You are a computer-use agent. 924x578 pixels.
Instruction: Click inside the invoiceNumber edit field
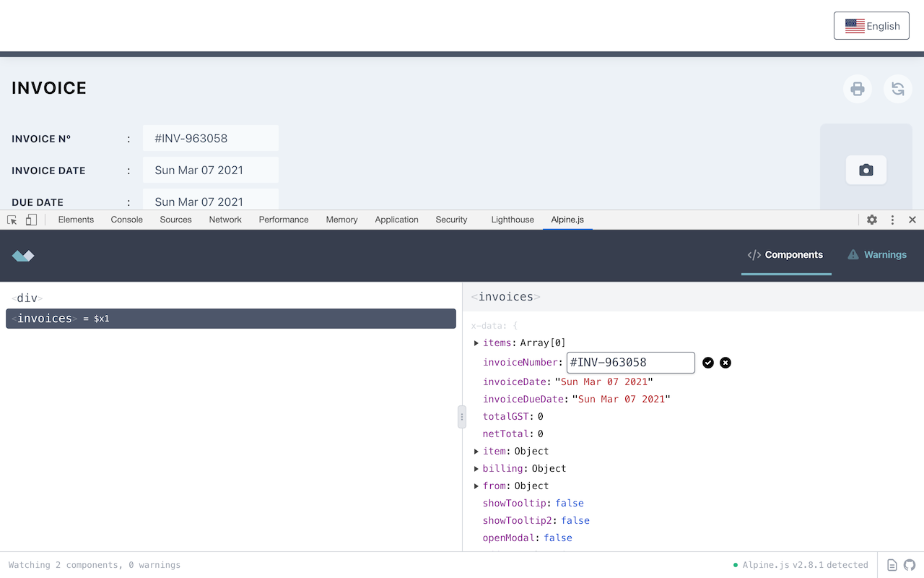coord(630,362)
